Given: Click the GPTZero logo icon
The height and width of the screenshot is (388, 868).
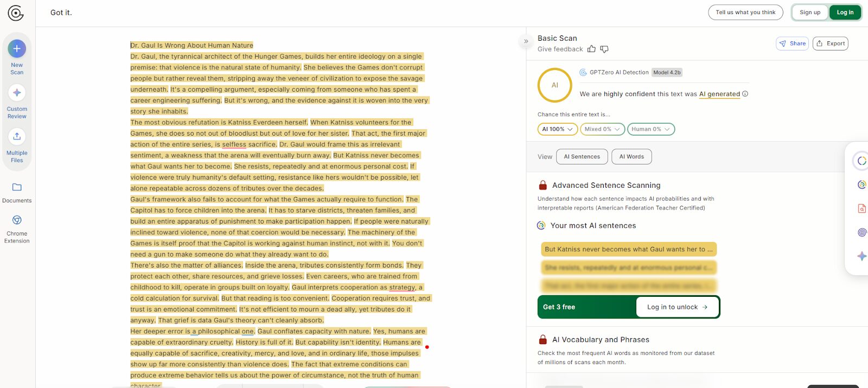Looking at the screenshot, I should point(16,13).
